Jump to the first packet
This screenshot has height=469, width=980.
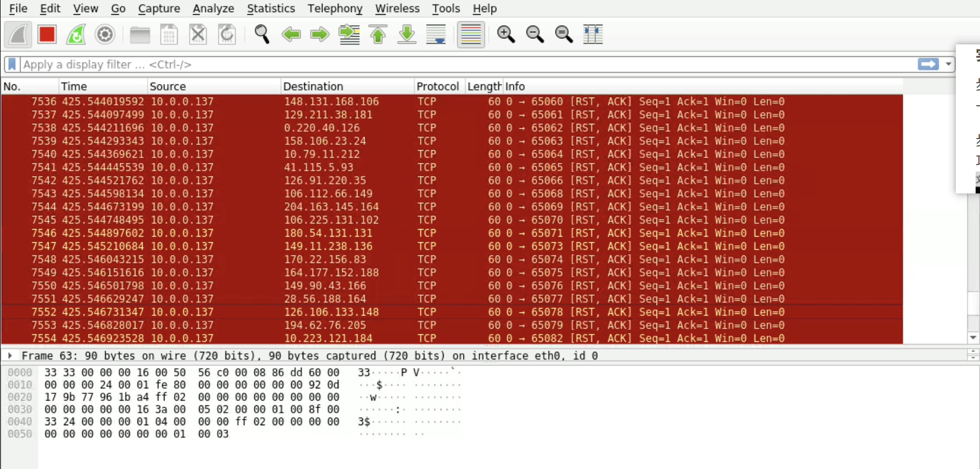(378, 35)
